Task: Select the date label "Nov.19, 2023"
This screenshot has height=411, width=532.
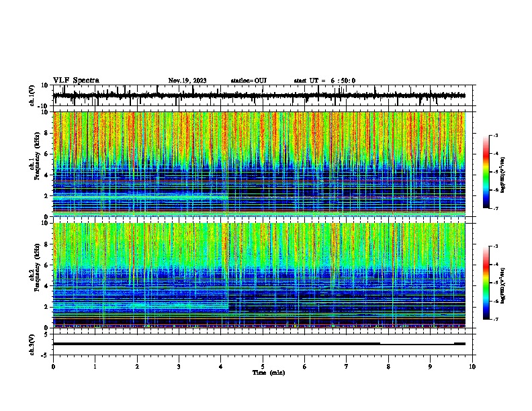Action: pyautogui.click(x=187, y=81)
